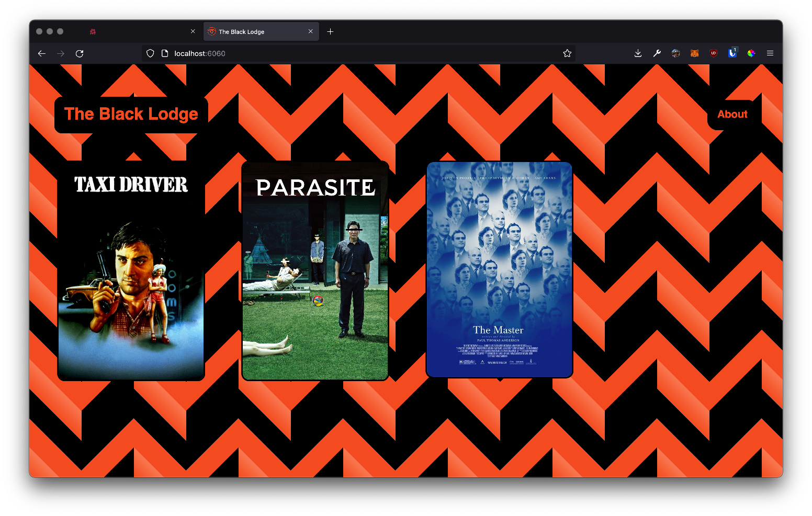This screenshot has width=812, height=516.
Task: Open the tracking protection shield icon
Action: pos(150,53)
